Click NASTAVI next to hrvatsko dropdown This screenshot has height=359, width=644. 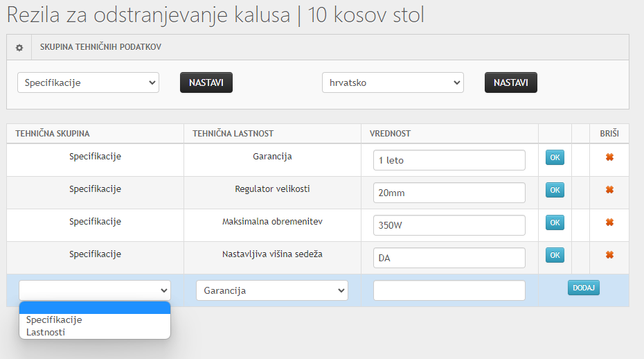pyautogui.click(x=511, y=82)
